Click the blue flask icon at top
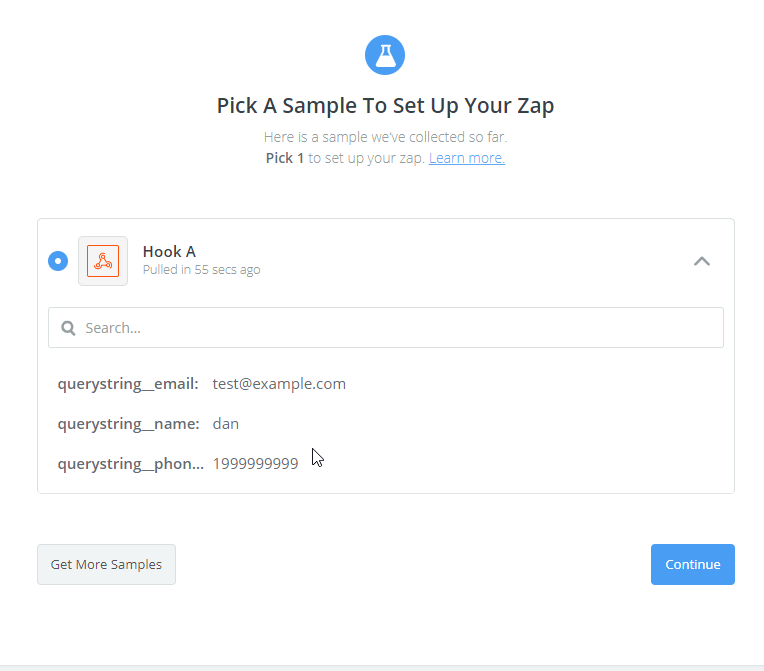The image size is (764, 671). (385, 55)
